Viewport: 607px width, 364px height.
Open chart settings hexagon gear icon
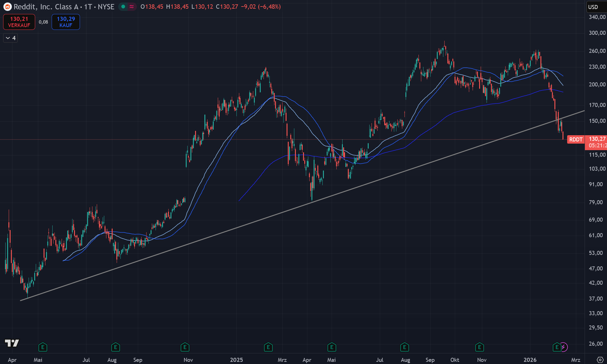pyautogui.click(x=600, y=360)
